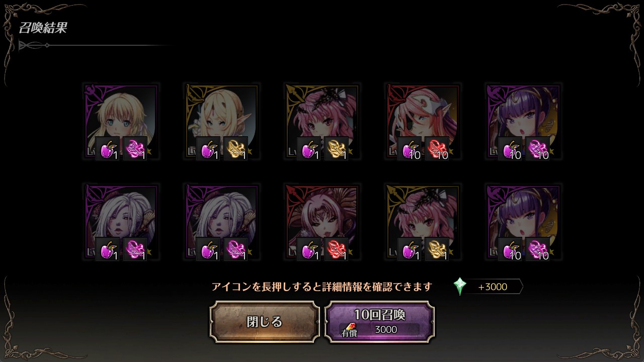Select the purple-haired character in the top row
The image size is (644, 362).
(523, 122)
